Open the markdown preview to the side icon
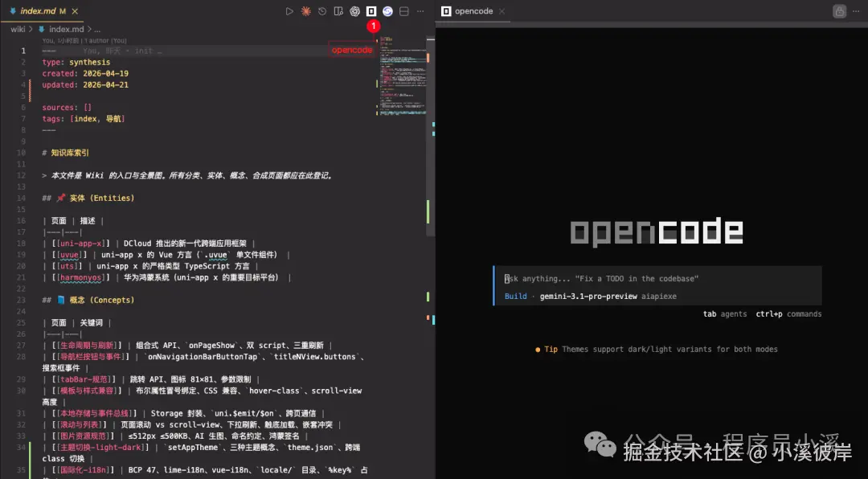The height and width of the screenshot is (479, 868). tap(338, 11)
